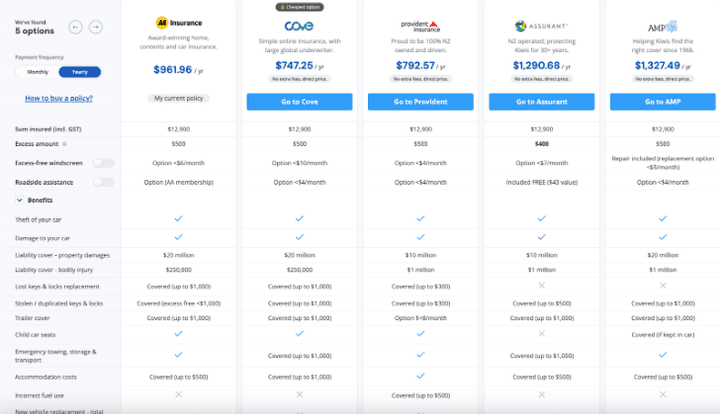Click the Go to Assurant button
720x414 pixels.
click(x=542, y=102)
